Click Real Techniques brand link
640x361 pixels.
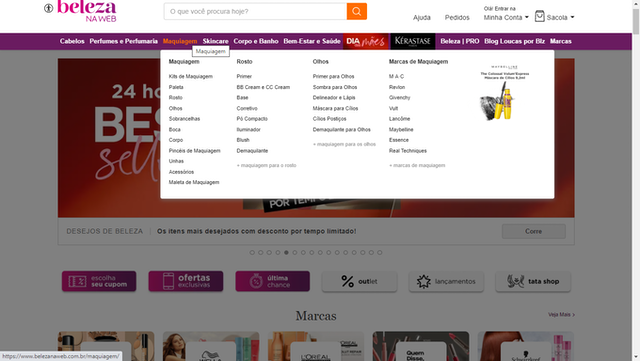(408, 151)
